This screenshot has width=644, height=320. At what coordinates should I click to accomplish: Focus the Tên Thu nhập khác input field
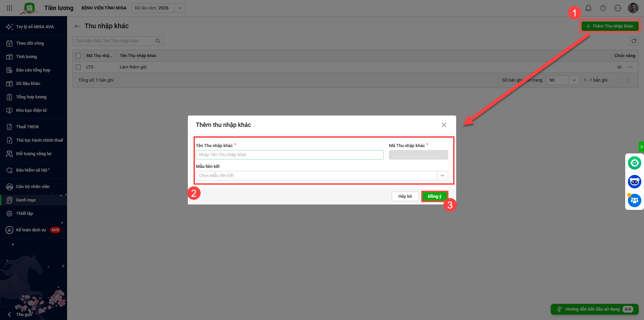point(289,155)
